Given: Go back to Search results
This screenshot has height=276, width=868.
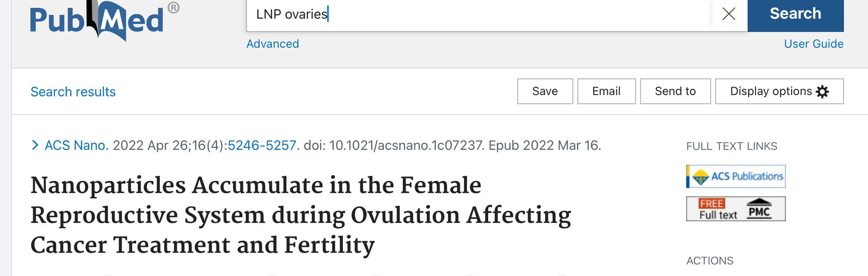Looking at the screenshot, I should [73, 92].
